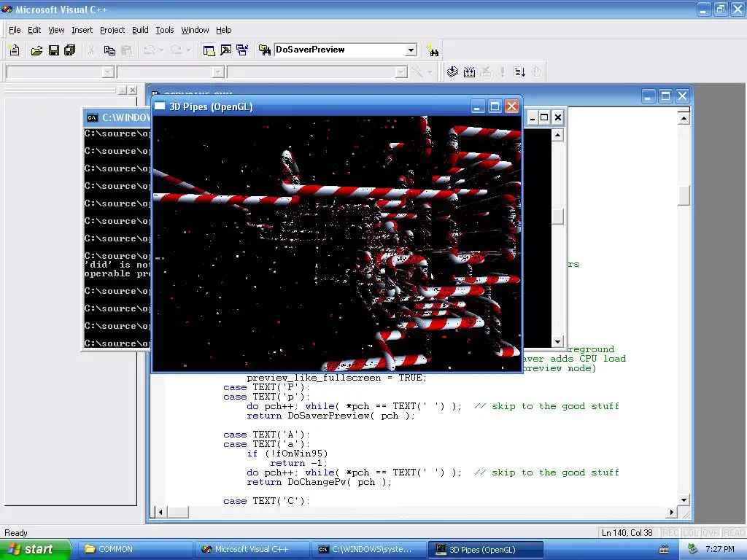Click the READ indicator in status bar

pos(734,533)
